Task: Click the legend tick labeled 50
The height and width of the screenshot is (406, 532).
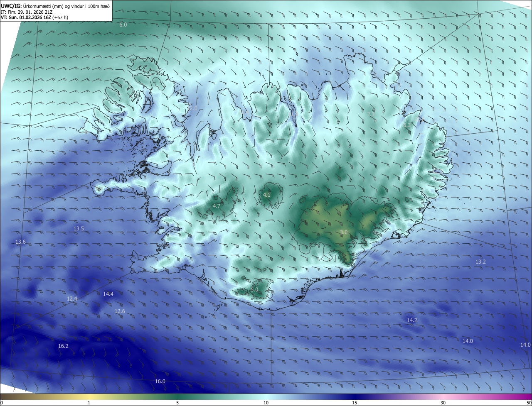Action: point(529,403)
